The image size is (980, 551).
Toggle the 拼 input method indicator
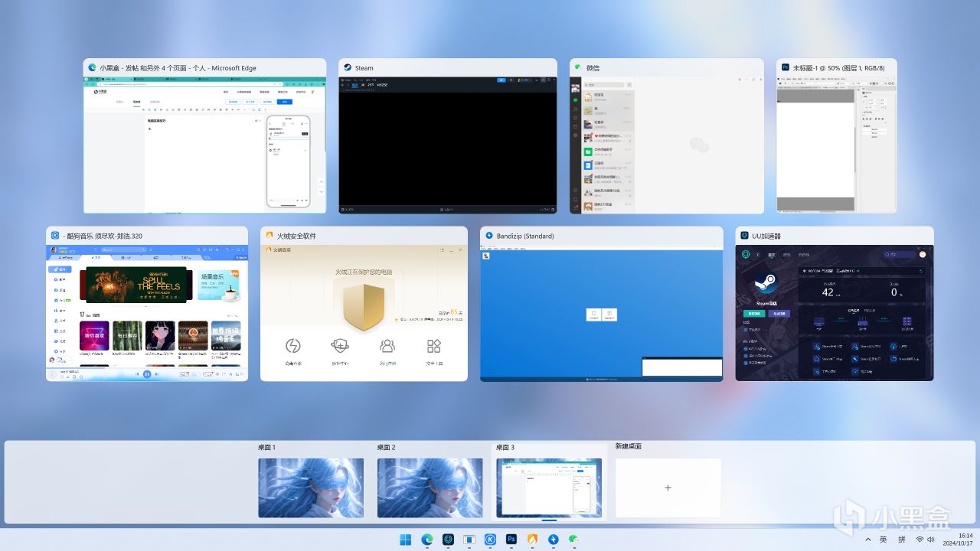point(901,540)
